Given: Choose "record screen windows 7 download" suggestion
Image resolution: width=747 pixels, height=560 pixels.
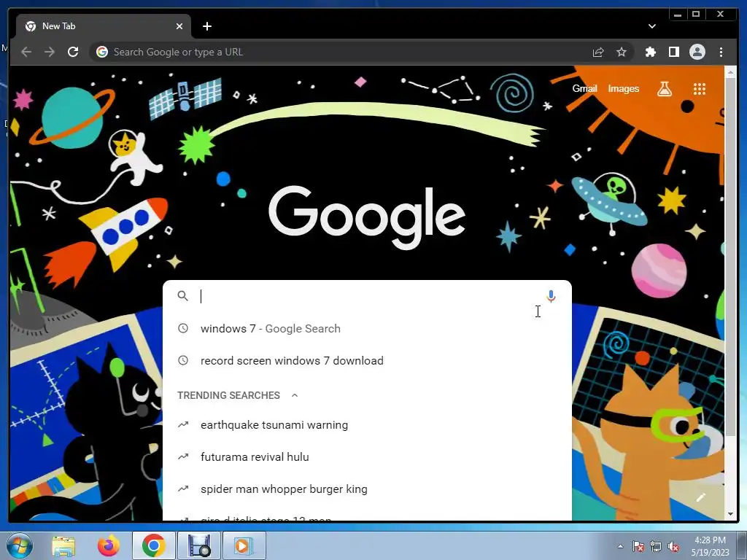Looking at the screenshot, I should pyautogui.click(x=367, y=360).
